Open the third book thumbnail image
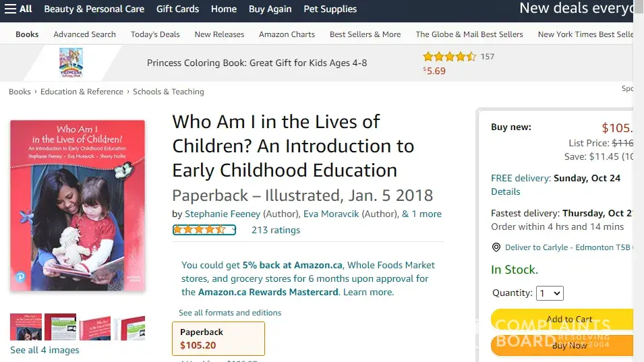 pyautogui.click(x=94, y=327)
